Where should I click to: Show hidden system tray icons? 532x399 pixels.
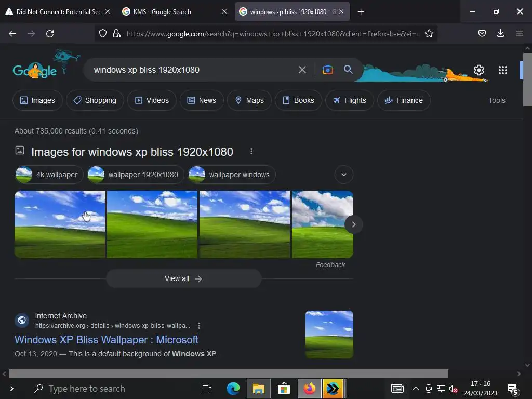[416, 389]
